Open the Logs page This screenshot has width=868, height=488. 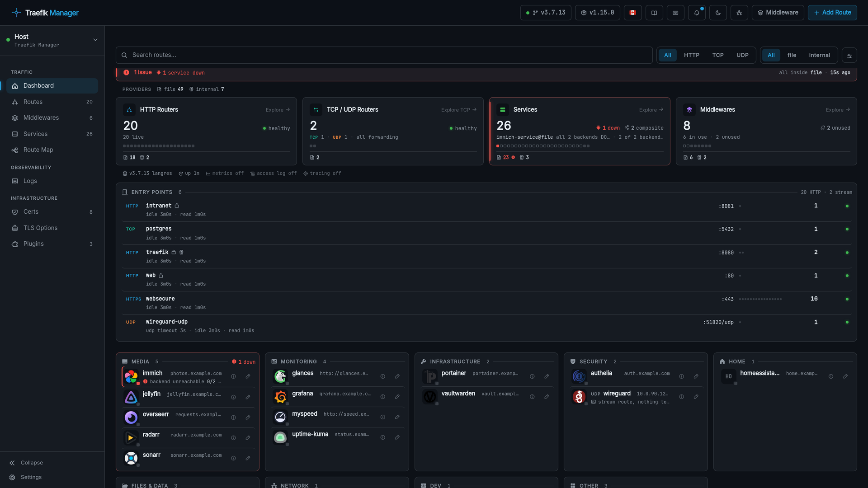coord(52,181)
